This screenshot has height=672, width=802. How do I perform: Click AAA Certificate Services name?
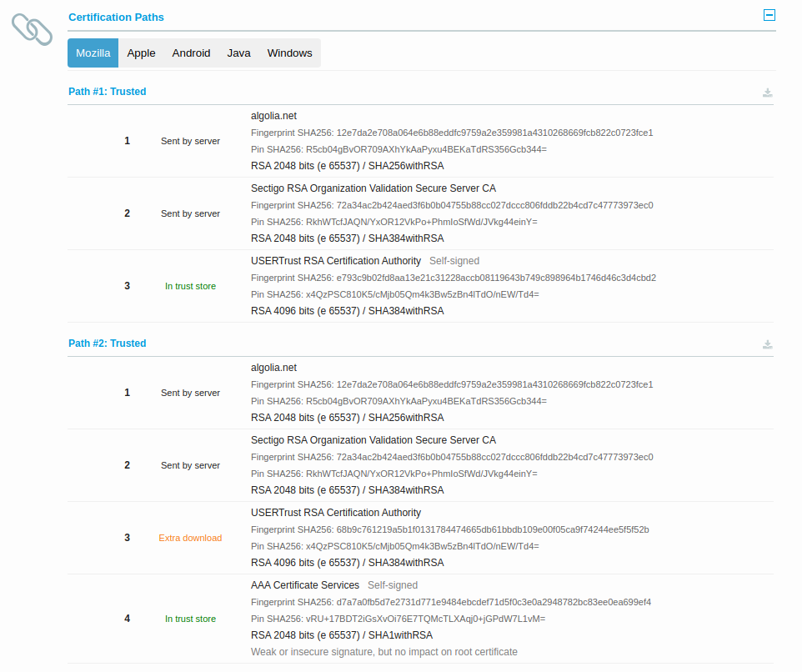[x=305, y=585]
